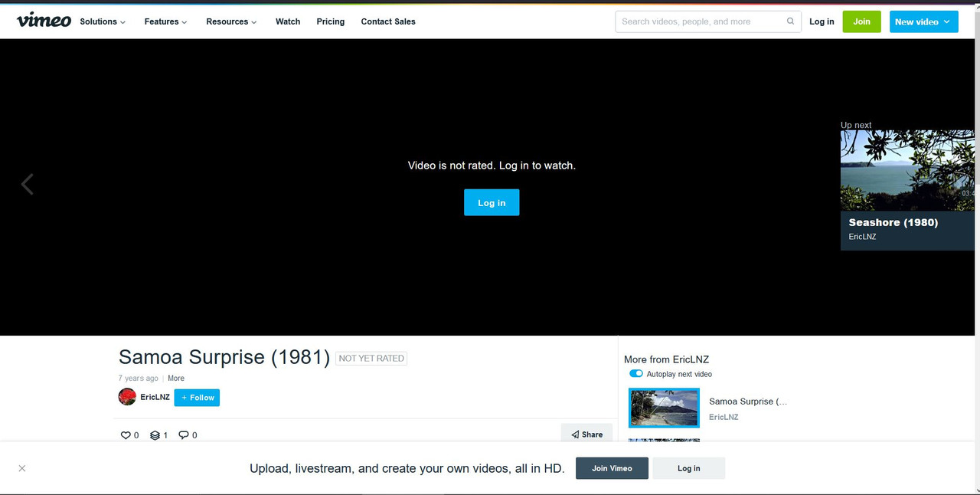Open comments via the speech bubble icon
Viewport: 980px width, 495px height.
point(184,435)
